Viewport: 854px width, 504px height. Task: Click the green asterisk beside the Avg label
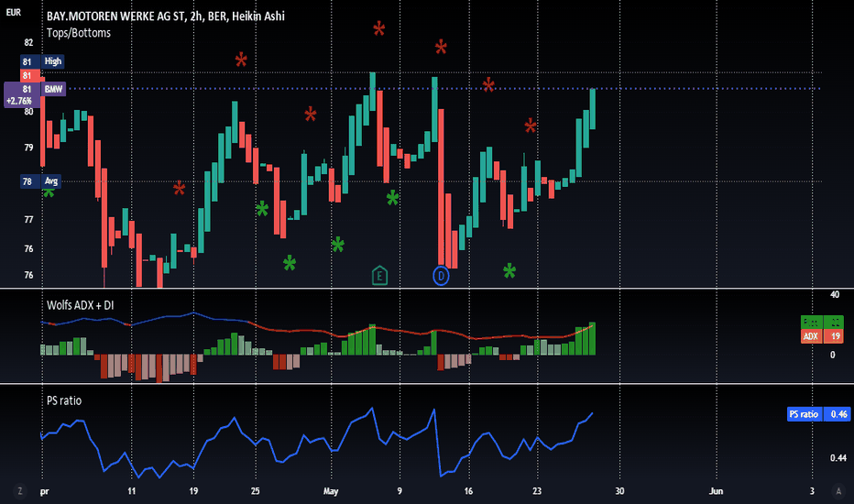(49, 192)
